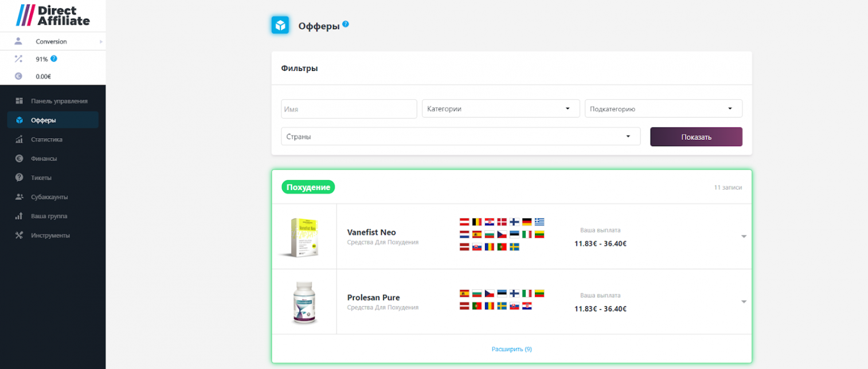Click the help icon next to 91%
The image size is (868, 369).
click(54, 58)
